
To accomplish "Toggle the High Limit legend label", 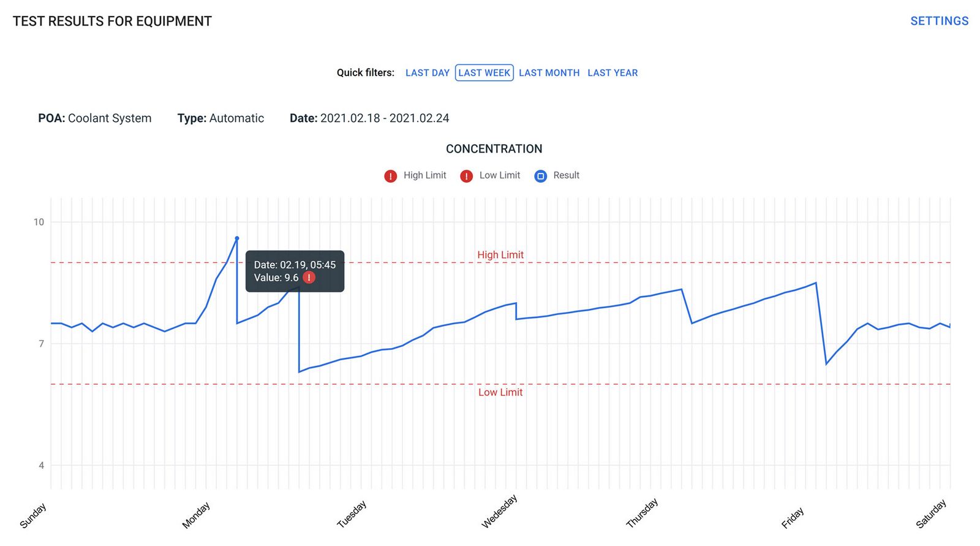I will [424, 175].
